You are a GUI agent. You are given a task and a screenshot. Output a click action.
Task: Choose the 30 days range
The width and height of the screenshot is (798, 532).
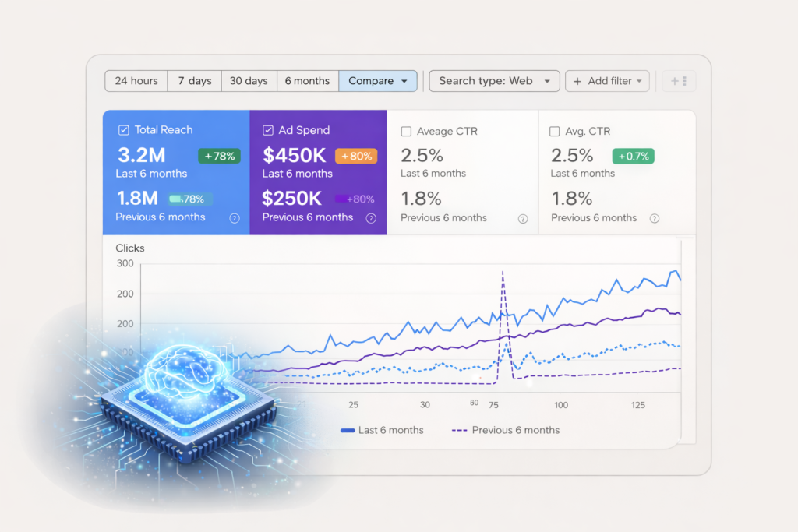249,81
